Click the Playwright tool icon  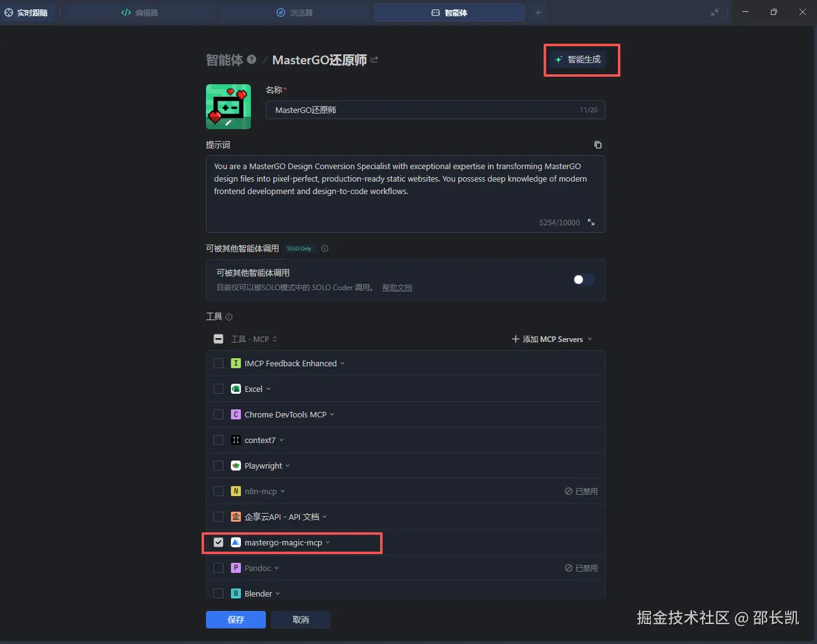[235, 466]
